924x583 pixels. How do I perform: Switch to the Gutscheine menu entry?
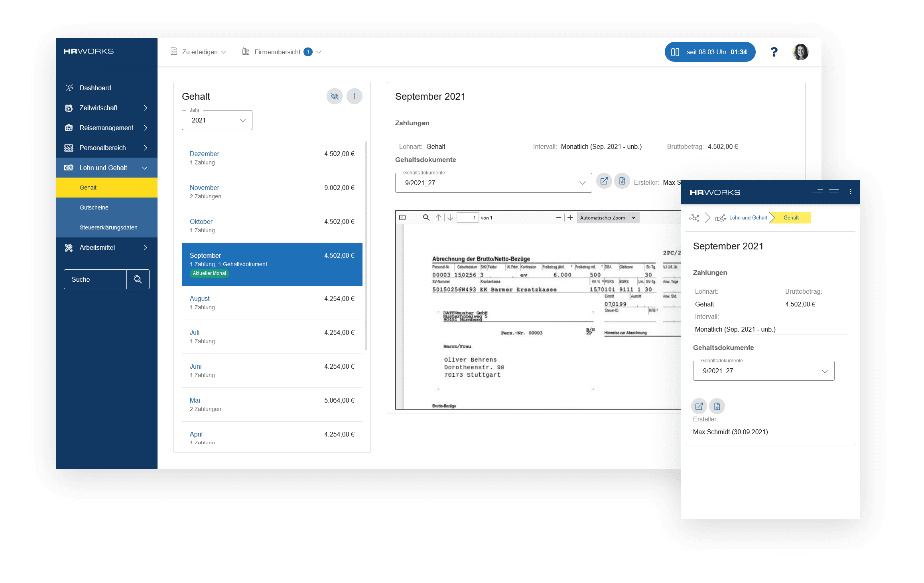pos(94,207)
